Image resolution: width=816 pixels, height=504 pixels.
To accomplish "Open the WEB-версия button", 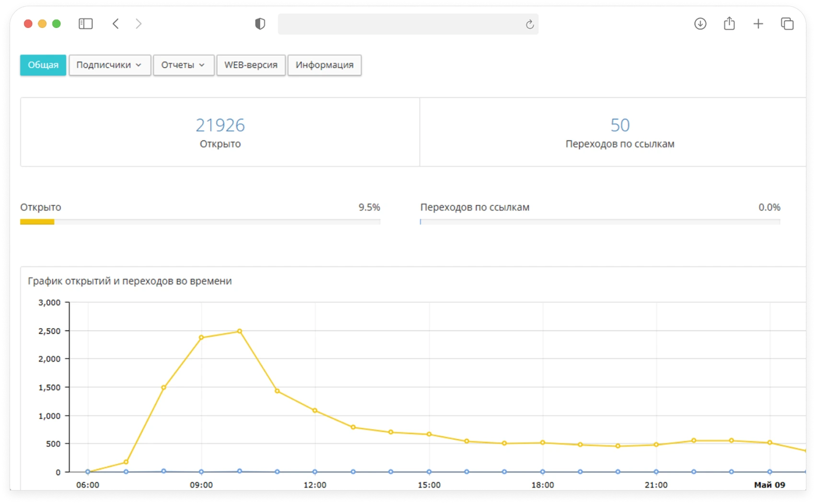I will tap(251, 65).
